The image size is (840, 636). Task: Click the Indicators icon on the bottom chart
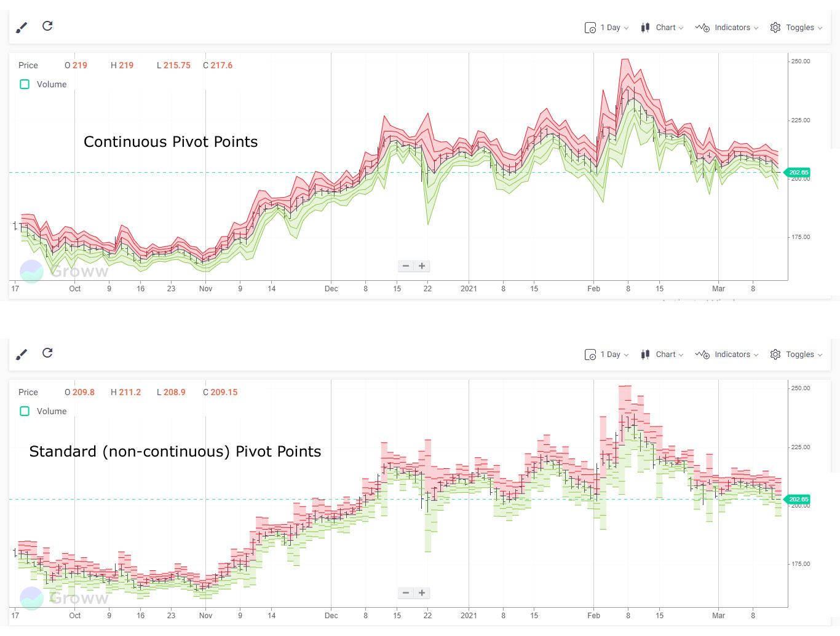[702, 355]
